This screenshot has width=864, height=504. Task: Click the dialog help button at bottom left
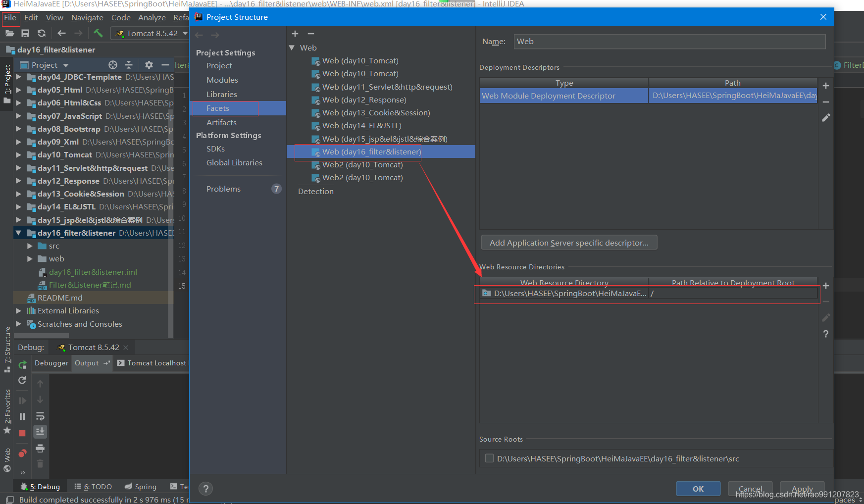(206, 489)
